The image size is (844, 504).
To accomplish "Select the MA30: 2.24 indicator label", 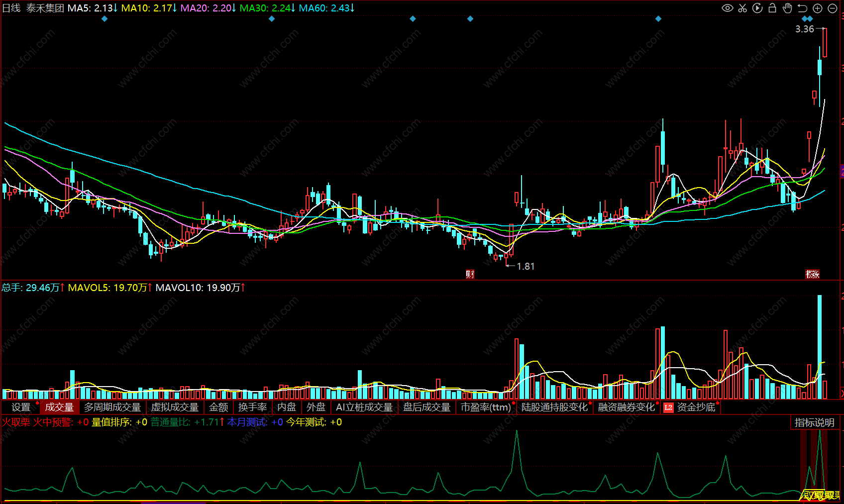I will tap(268, 8).
